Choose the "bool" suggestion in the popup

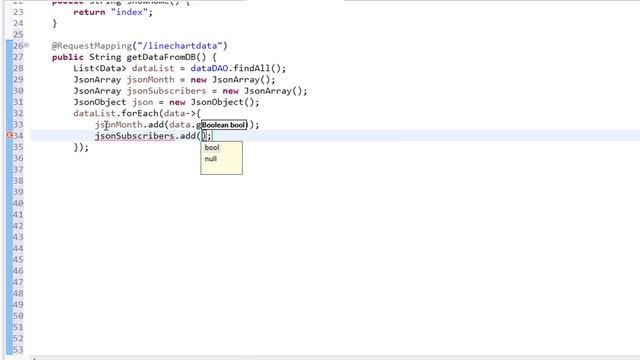point(212,147)
